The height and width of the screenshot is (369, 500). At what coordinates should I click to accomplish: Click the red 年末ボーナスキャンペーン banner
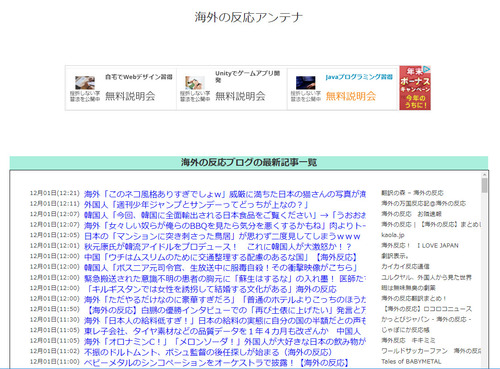[415, 88]
